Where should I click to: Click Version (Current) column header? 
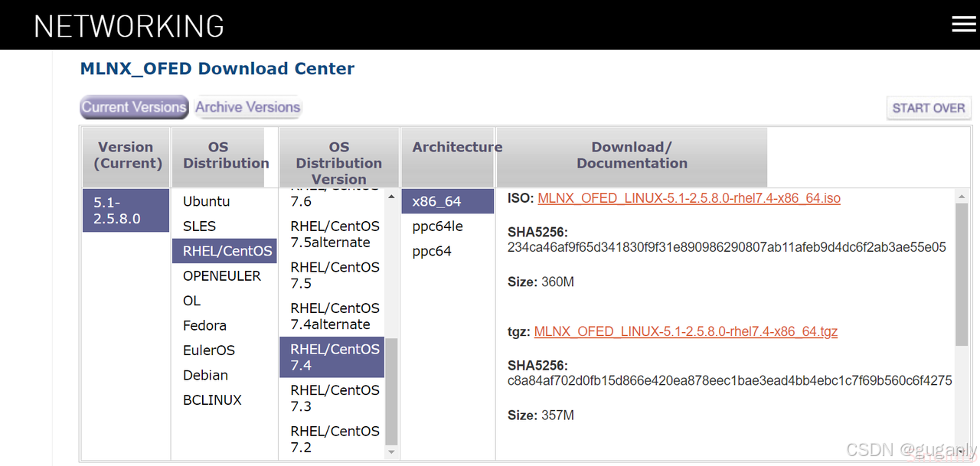[126, 155]
